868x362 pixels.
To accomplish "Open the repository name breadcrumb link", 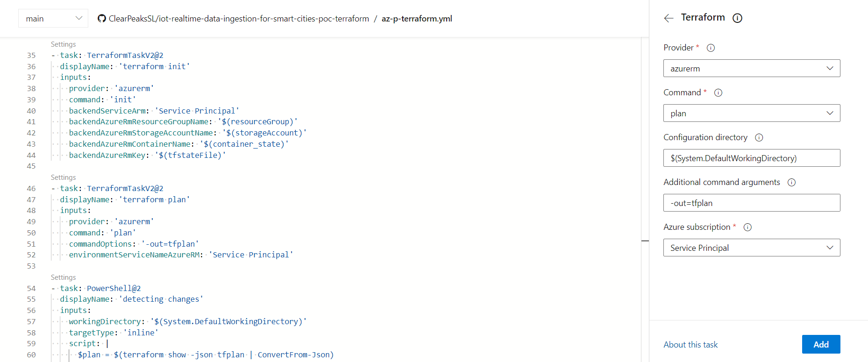I will click(239, 19).
